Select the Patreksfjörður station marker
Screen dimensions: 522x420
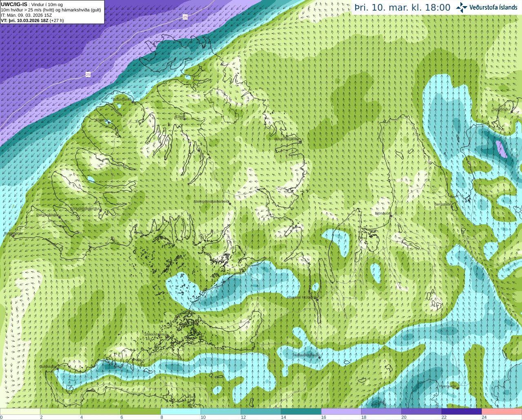pos(60,217)
